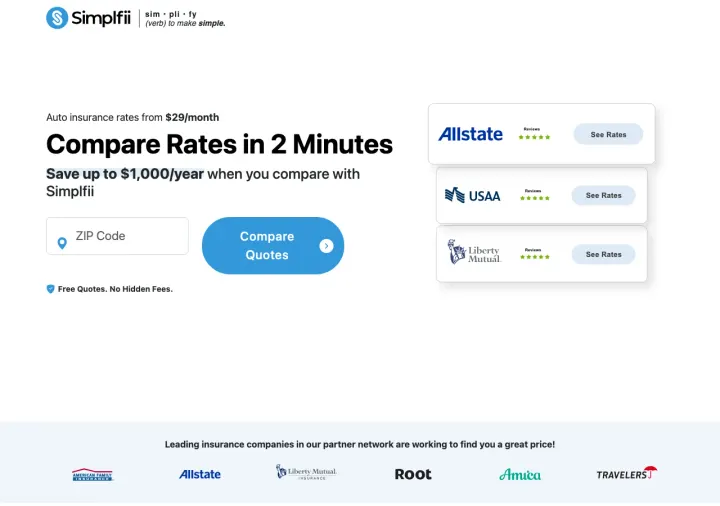720x506 pixels.
Task: Click the Travelers partner logo
Action: 626,473
